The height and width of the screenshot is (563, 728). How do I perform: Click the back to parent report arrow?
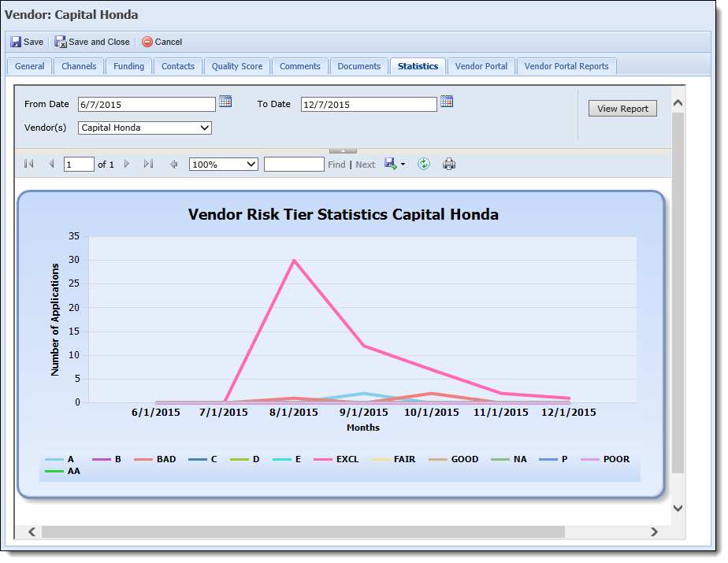coord(173,165)
